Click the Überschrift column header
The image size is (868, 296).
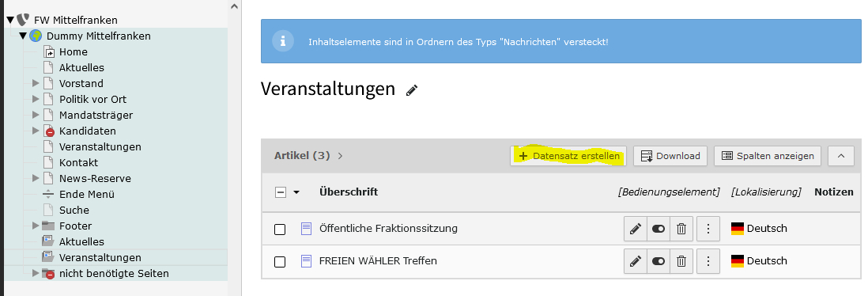pyautogui.click(x=349, y=192)
